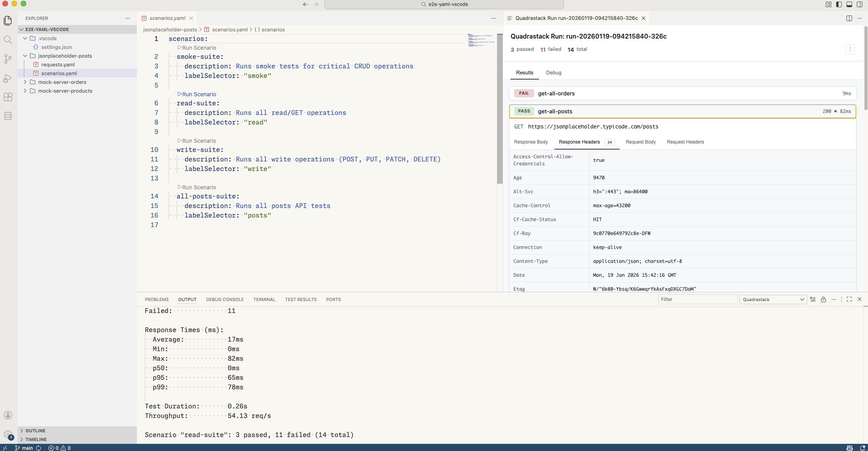Open the Quadrastack output channel dropdown

772,299
